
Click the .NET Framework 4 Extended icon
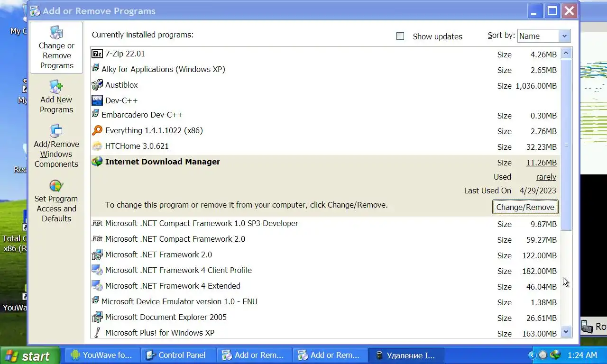tap(97, 286)
